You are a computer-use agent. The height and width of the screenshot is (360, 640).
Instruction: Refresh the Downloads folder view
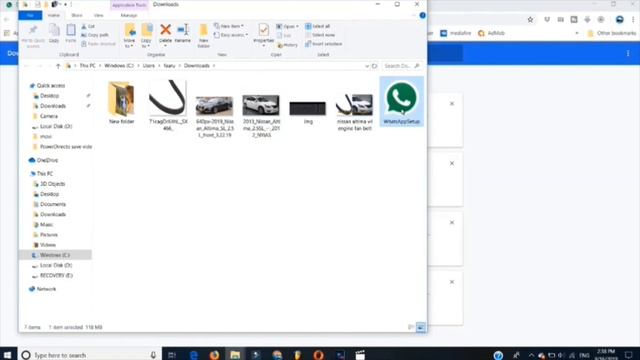pyautogui.click(x=374, y=66)
